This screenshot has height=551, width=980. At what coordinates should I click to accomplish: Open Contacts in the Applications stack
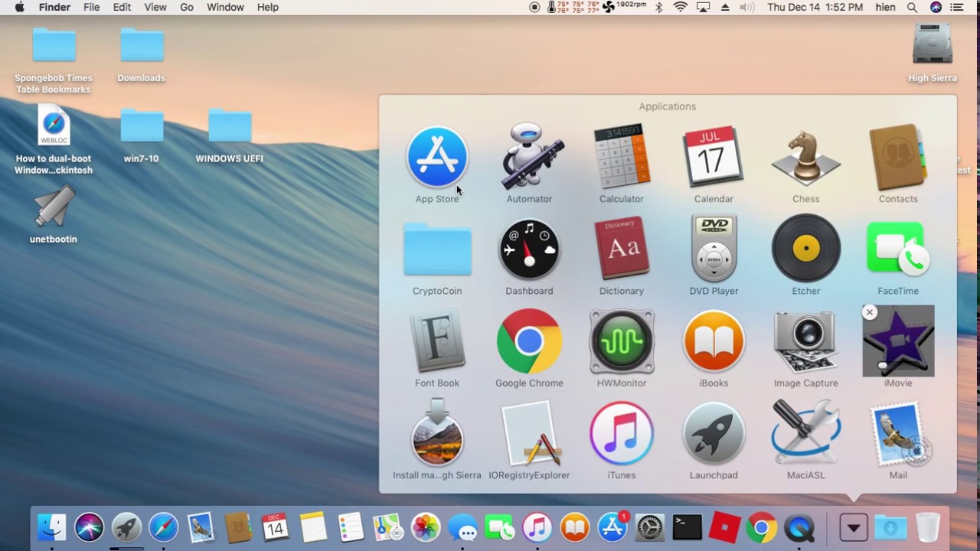coord(898,158)
